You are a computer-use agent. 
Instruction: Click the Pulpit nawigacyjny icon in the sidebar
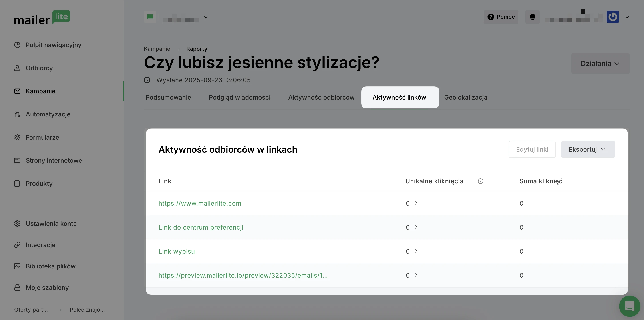pyautogui.click(x=17, y=45)
